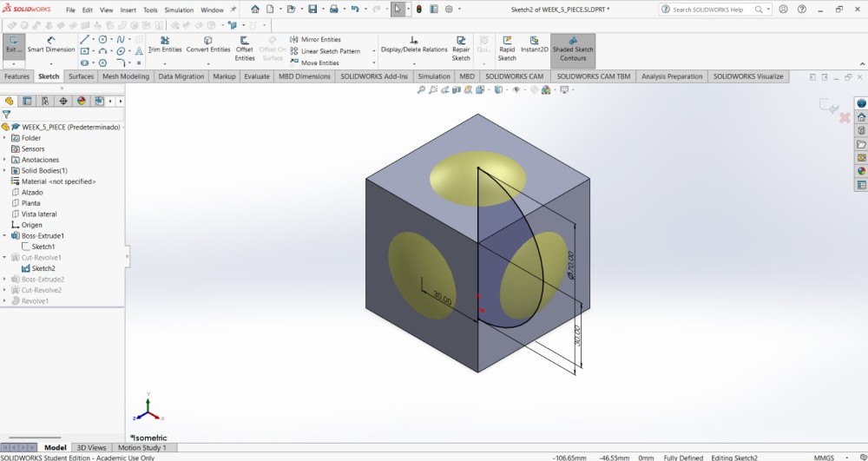This screenshot has width=868, height=461.
Task: Open the File menu
Action: [70, 10]
